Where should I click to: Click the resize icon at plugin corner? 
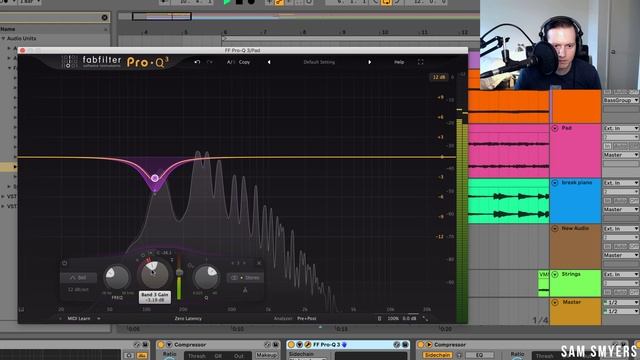tap(425, 319)
